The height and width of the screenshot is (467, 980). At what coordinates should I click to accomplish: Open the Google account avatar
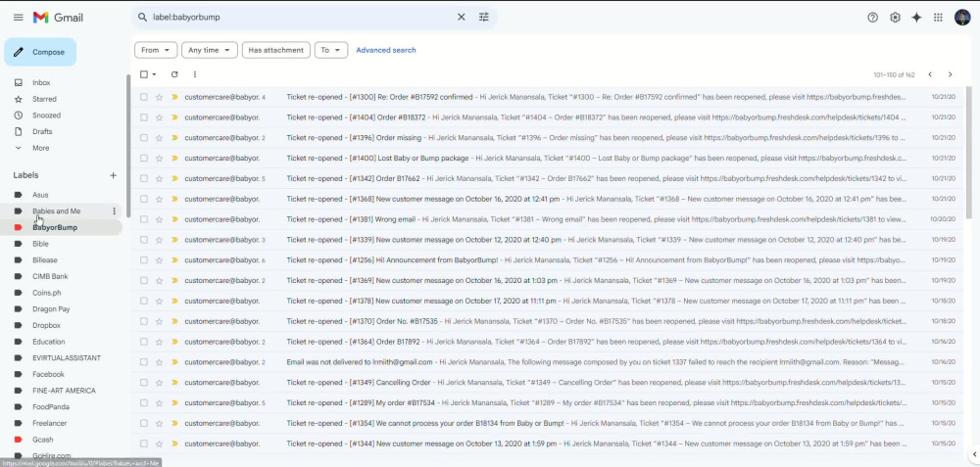pos(962,18)
